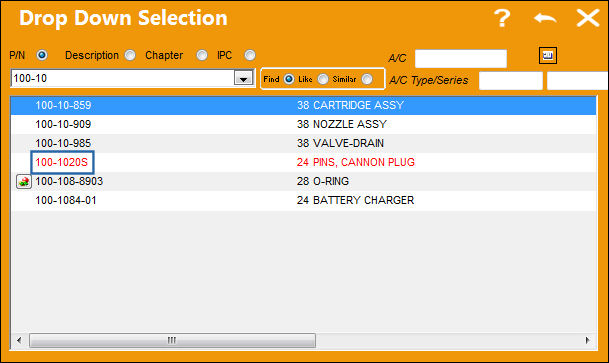The width and height of the screenshot is (609, 363).
Task: Click the back arrow icon
Action: coord(545,18)
